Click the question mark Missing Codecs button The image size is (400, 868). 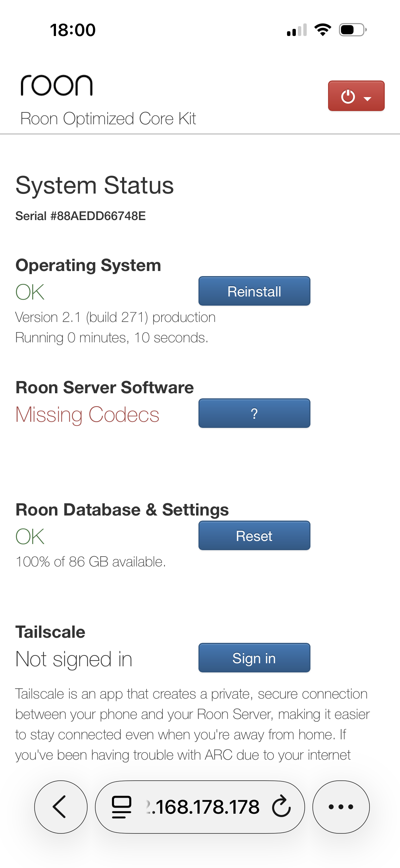254,413
